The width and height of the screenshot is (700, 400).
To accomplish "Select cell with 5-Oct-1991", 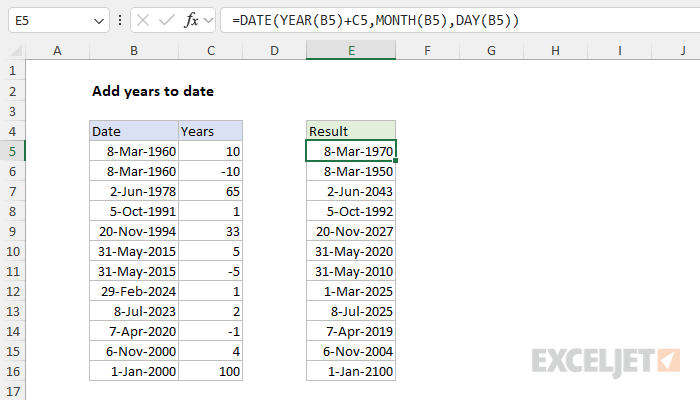I will [134, 211].
